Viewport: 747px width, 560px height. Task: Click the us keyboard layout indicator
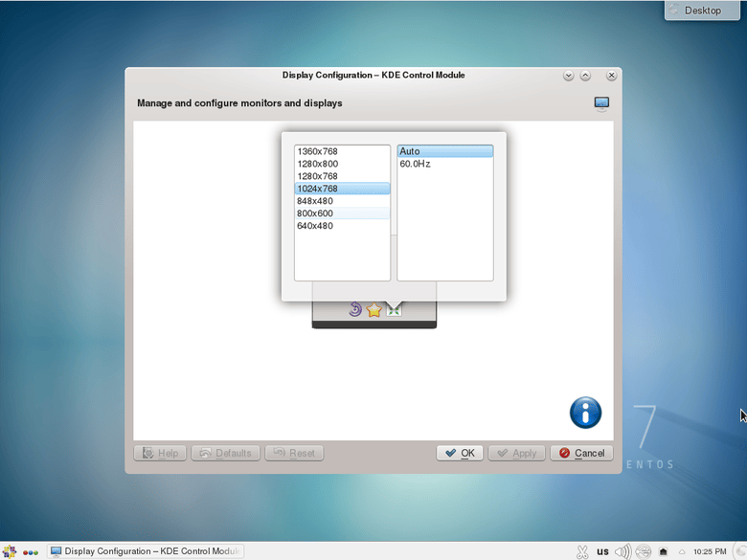pyautogui.click(x=602, y=551)
